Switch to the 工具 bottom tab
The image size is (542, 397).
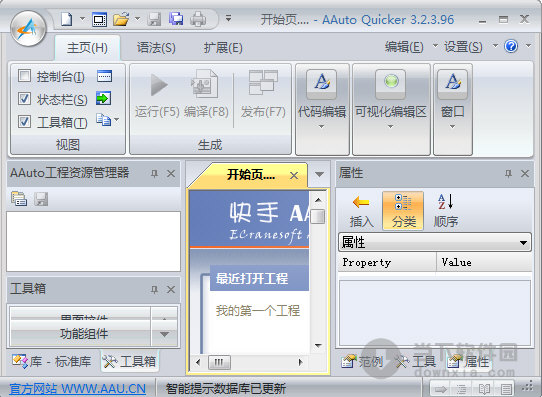415,361
